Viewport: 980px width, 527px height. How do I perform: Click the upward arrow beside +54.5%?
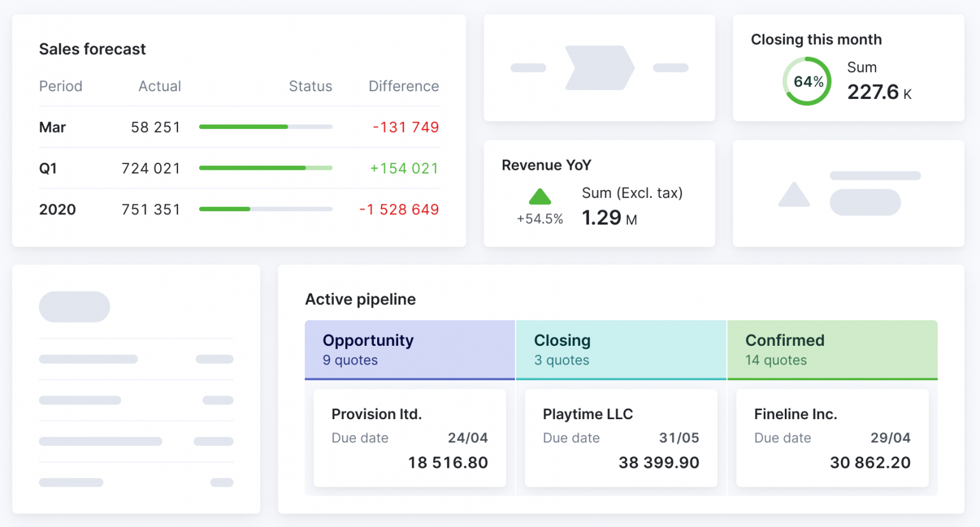click(540, 196)
